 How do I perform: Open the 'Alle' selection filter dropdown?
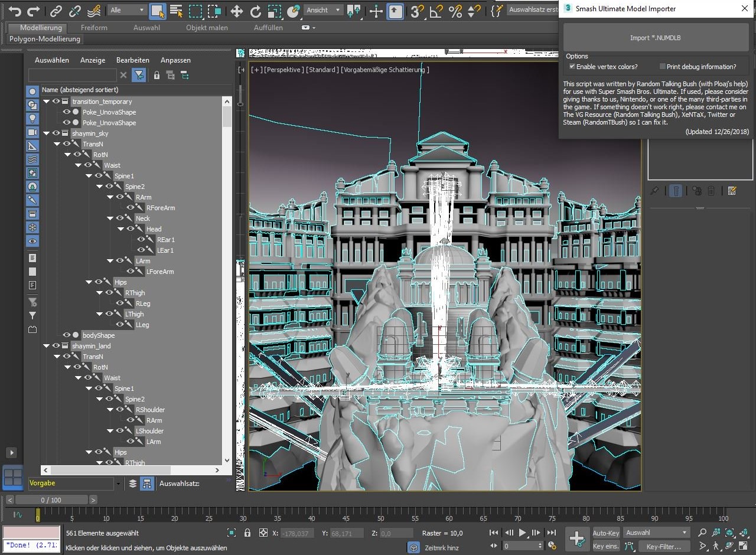127,11
